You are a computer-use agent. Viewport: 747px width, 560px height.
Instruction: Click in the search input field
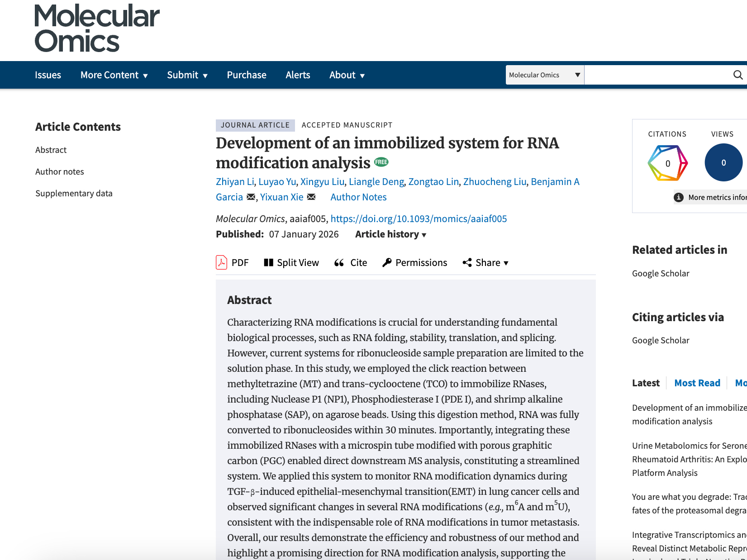click(x=656, y=75)
